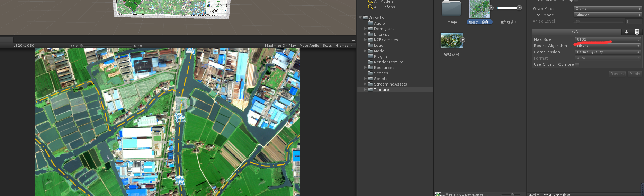Select the Default platform settings tab
644x196 pixels.
[x=577, y=32]
